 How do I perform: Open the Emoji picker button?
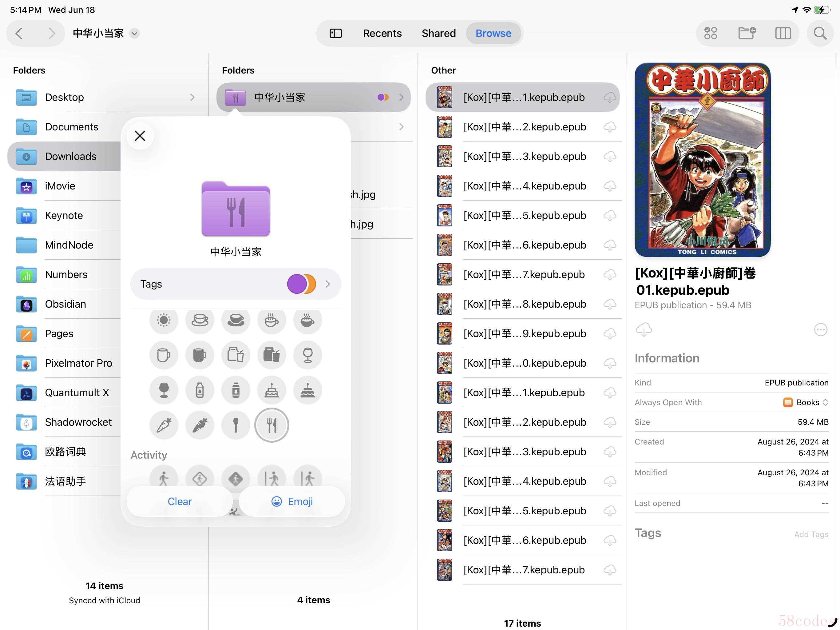292,501
